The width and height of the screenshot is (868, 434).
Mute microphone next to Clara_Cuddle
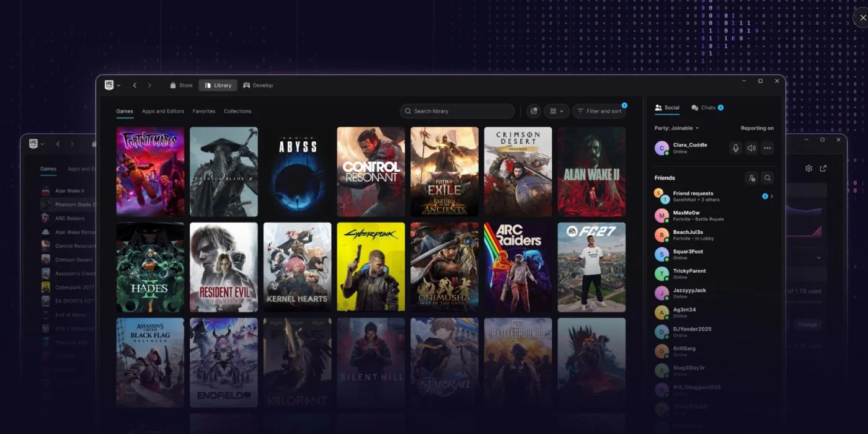pos(735,148)
